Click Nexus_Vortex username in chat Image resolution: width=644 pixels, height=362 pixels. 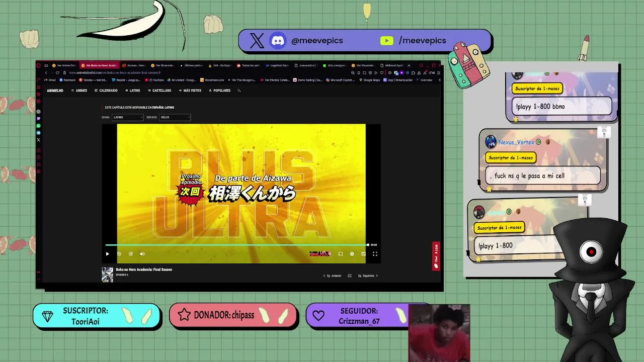click(516, 142)
